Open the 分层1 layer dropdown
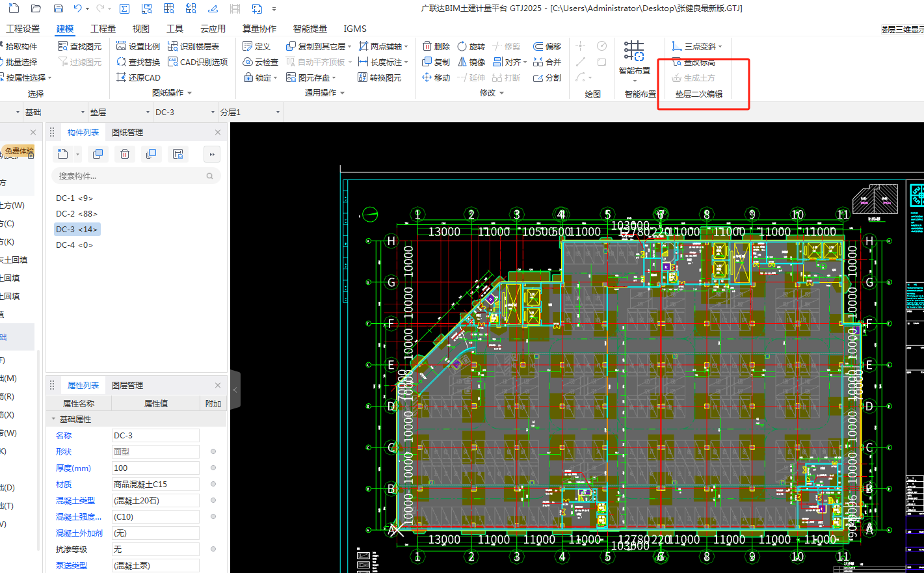Image resolution: width=924 pixels, height=573 pixels. point(250,112)
